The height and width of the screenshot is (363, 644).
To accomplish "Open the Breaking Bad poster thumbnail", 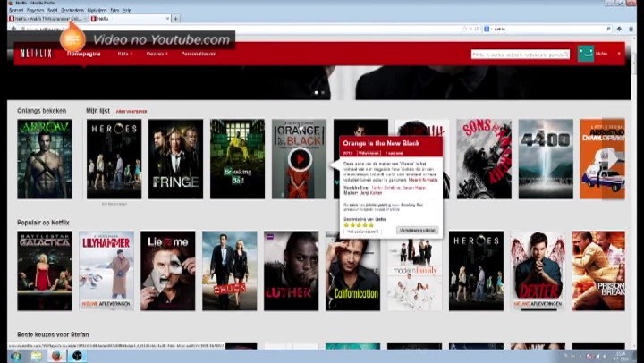I will 237,159.
